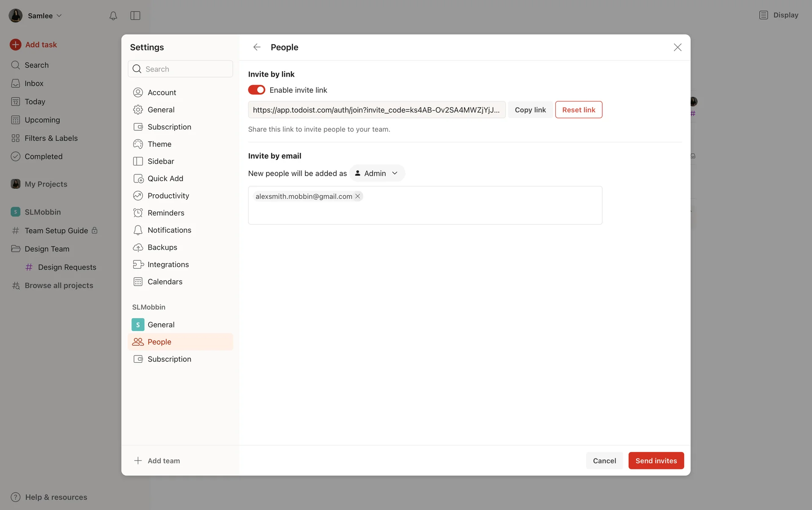Click the notifications bell icon
The width and height of the screenshot is (812, 510).
(x=113, y=16)
